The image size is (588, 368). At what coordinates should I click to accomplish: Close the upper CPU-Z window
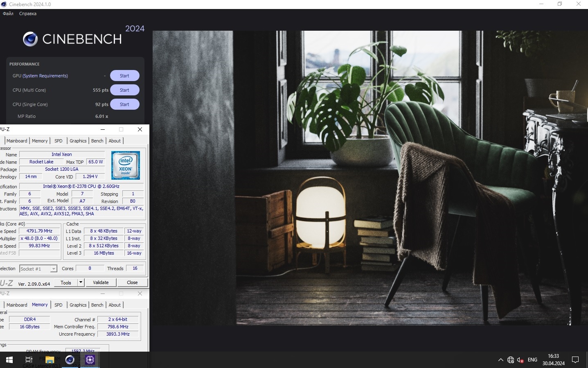(x=140, y=129)
